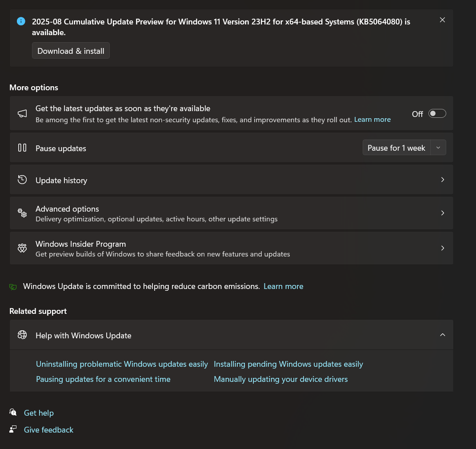
Task: Open Windows Insider Program via its chevron
Action: 442,248
